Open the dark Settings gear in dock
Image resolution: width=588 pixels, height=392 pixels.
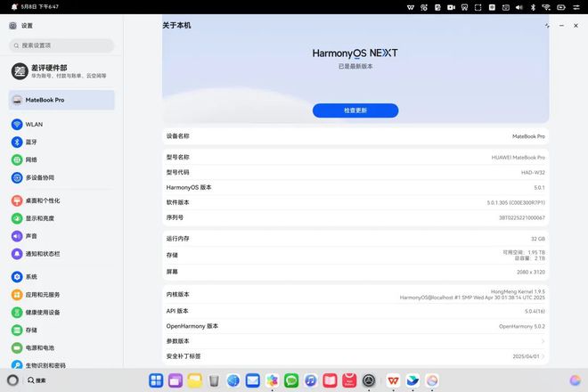coord(369,380)
